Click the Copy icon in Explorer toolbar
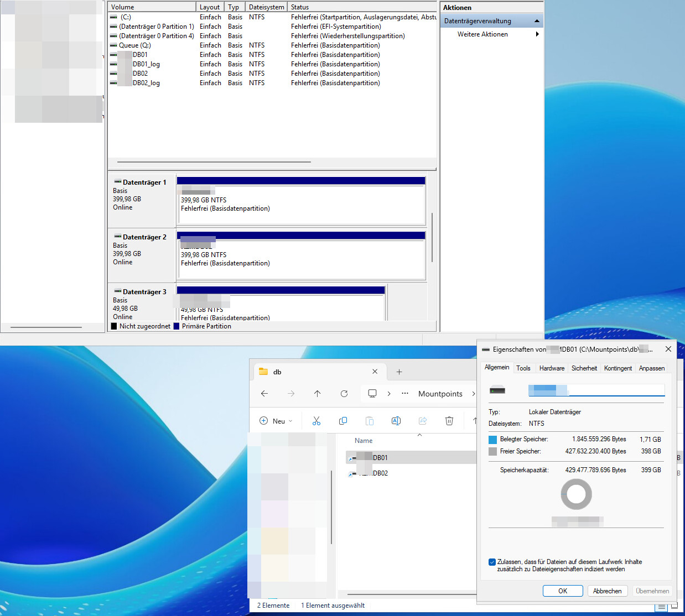This screenshot has height=616, width=685. pyautogui.click(x=343, y=421)
